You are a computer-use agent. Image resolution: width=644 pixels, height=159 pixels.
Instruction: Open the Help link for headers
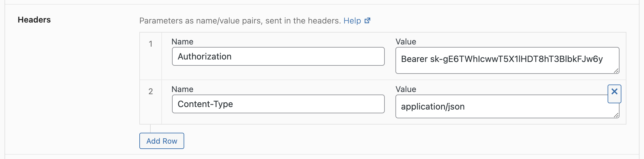click(x=352, y=21)
